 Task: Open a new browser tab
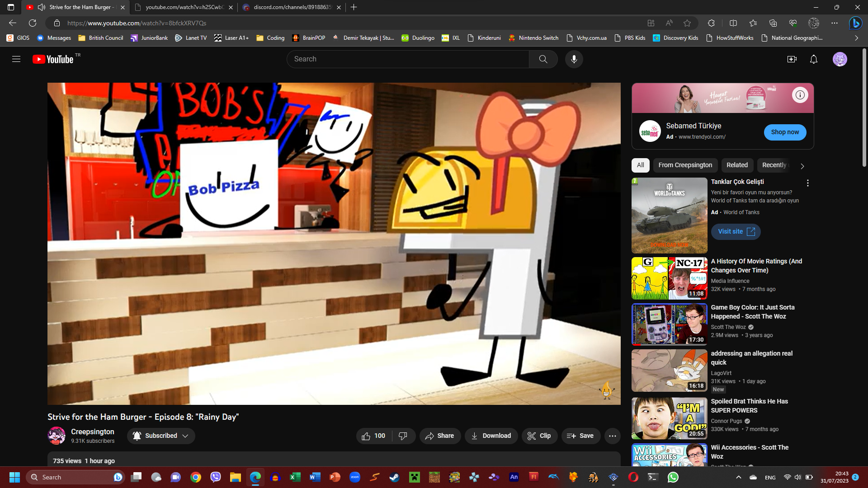(x=354, y=7)
